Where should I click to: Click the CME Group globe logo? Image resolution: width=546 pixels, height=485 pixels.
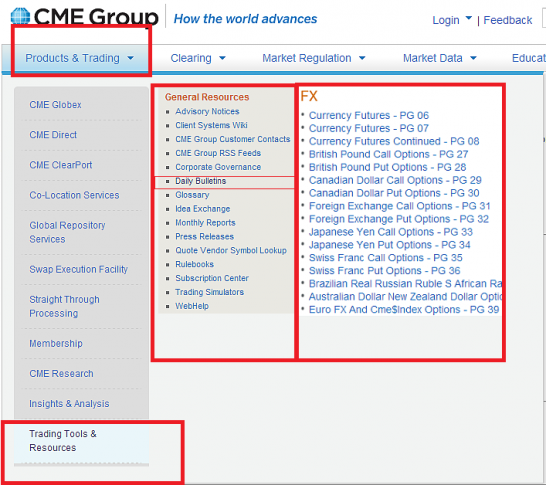click(x=21, y=16)
